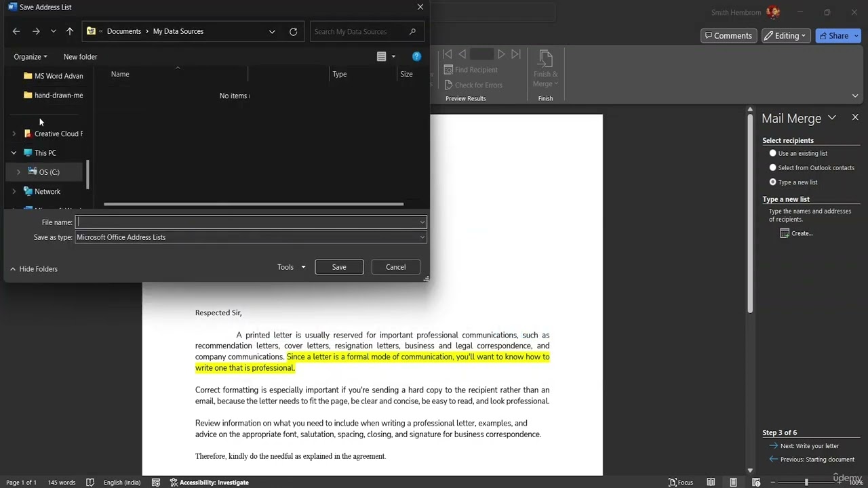Click the Smith Hembrom account avatar
This screenshot has height=488, width=868.
[772, 12]
